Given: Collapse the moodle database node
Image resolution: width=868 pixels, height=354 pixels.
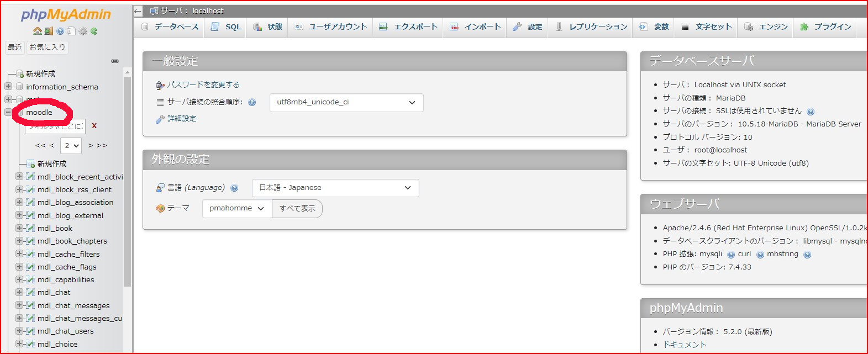Looking at the screenshot, I should point(8,112).
